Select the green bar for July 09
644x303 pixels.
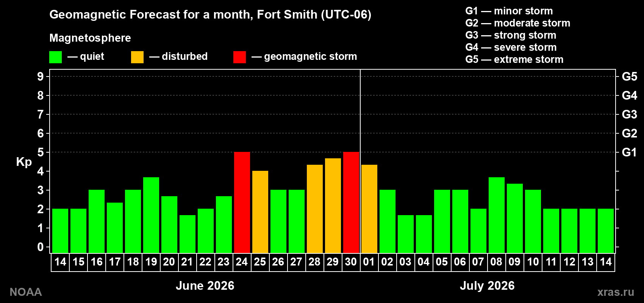(x=515, y=218)
